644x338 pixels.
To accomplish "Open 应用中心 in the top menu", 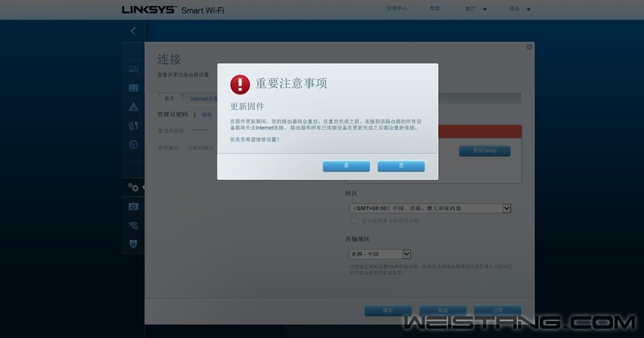I will 396,9.
